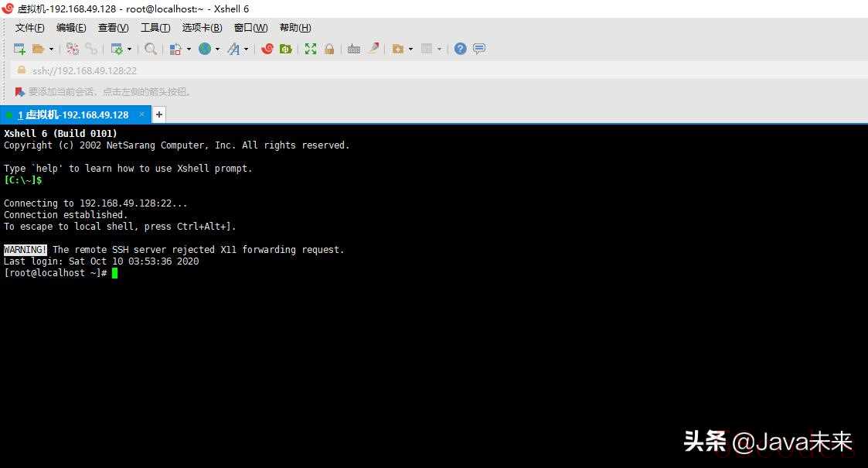Screen dimensions: 868x468
Task: Click the Encoding globe icon
Action: pos(205,49)
